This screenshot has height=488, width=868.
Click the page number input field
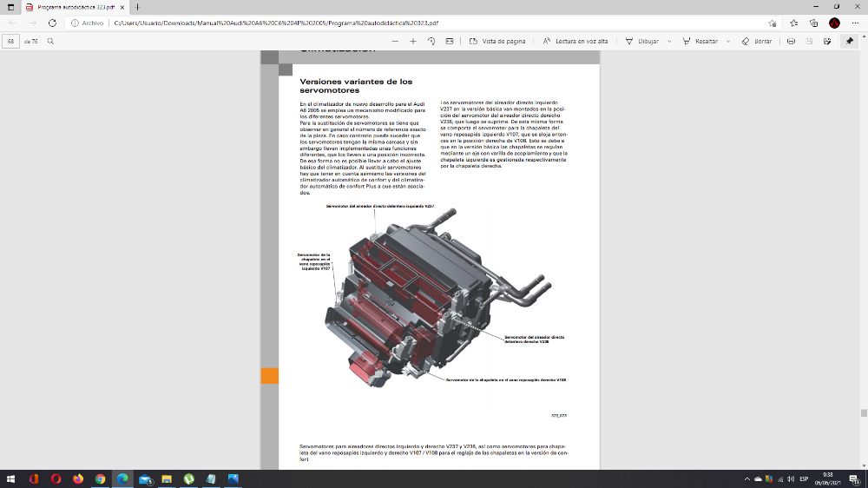(10, 41)
